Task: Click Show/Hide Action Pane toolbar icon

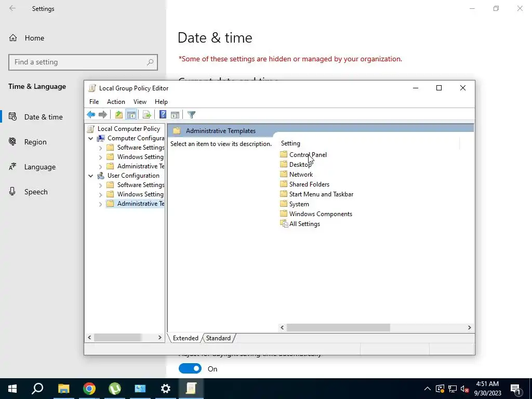Action: [x=175, y=115]
